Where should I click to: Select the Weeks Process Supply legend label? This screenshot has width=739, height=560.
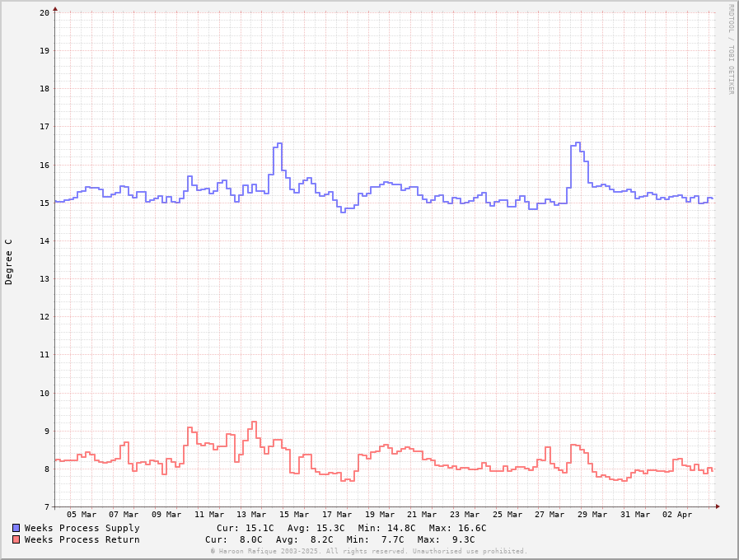[x=82, y=528]
